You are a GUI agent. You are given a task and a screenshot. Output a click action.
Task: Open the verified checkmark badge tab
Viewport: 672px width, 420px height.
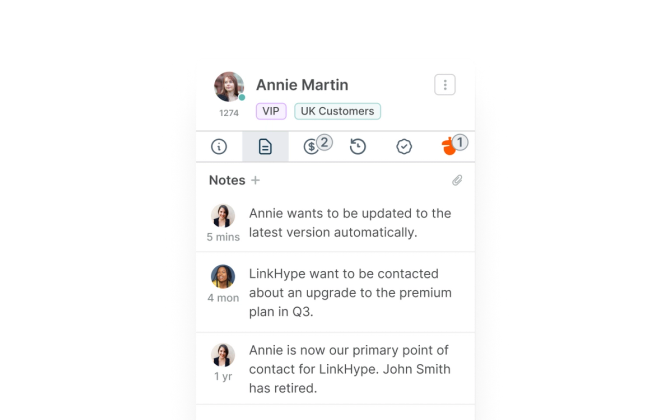[x=404, y=147]
